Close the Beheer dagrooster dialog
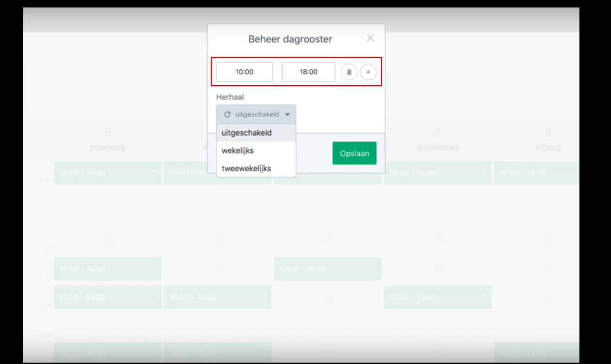611x364 pixels. coord(370,38)
